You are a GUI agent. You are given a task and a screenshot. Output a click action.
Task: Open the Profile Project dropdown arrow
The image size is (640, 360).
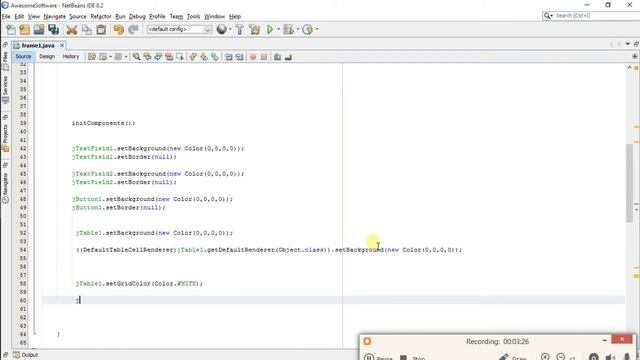click(x=317, y=29)
